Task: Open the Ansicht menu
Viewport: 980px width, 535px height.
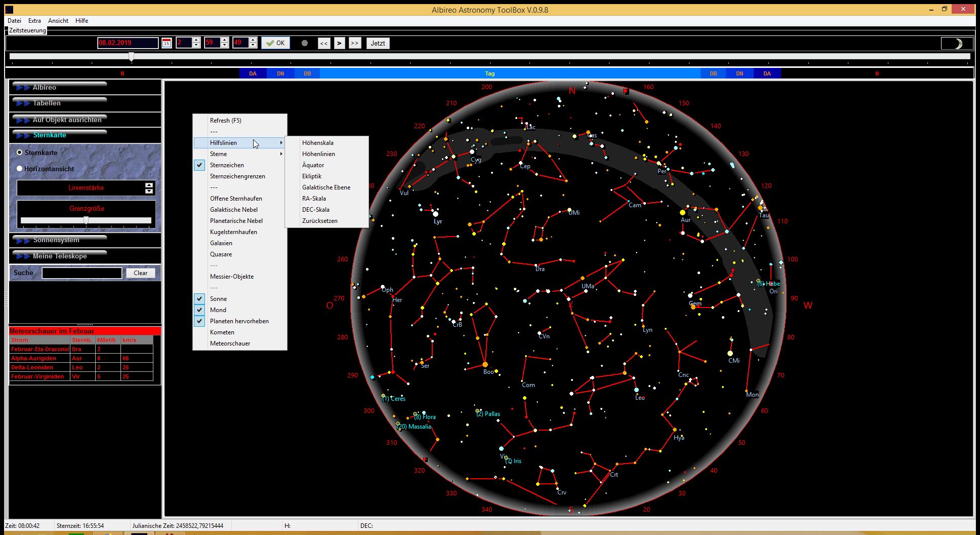Action: point(58,21)
